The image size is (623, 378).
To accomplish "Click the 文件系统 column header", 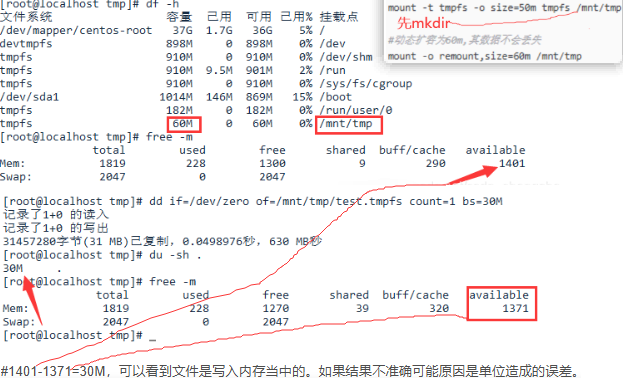I will (x=26, y=17).
